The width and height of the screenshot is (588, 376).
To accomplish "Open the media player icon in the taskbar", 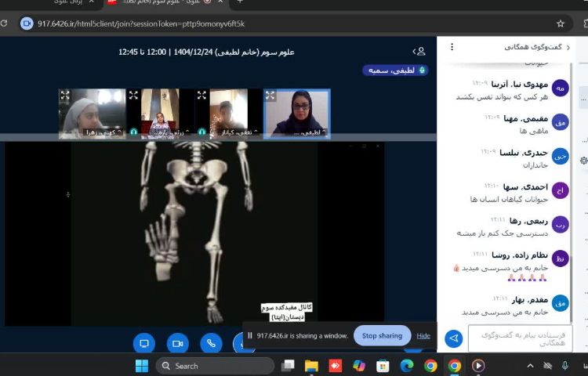I will point(478,366).
